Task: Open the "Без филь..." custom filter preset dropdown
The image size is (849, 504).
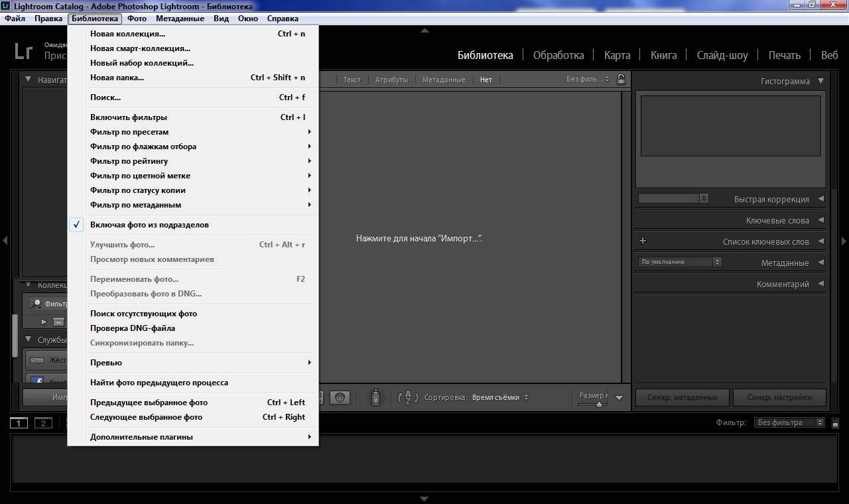Action: pos(587,80)
